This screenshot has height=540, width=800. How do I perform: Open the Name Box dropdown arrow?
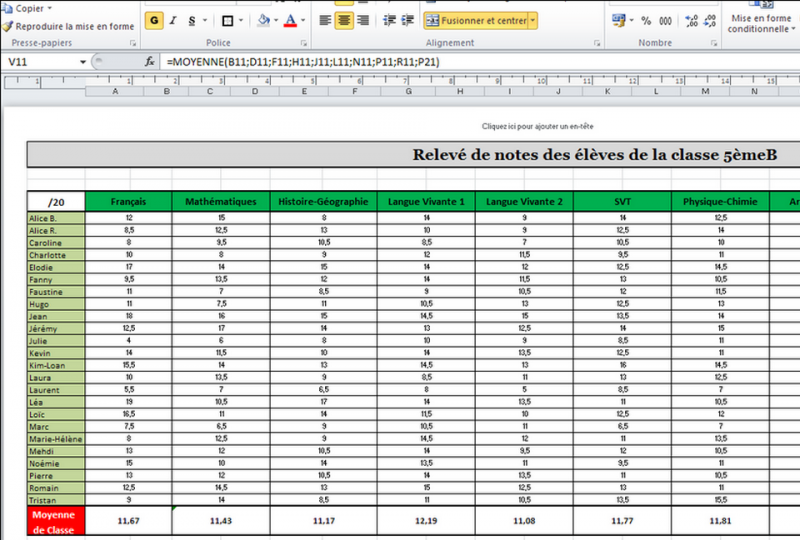[83, 62]
